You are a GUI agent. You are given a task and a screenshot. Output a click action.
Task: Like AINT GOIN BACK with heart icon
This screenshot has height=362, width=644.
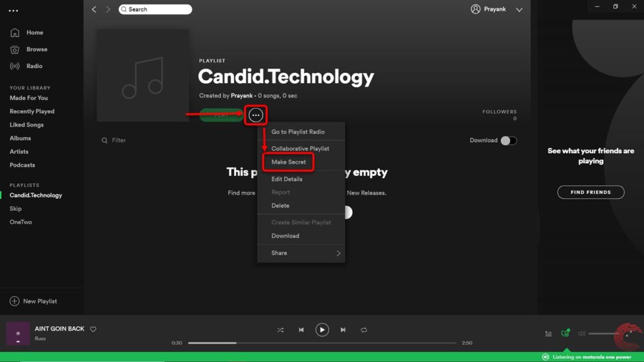coord(93,329)
